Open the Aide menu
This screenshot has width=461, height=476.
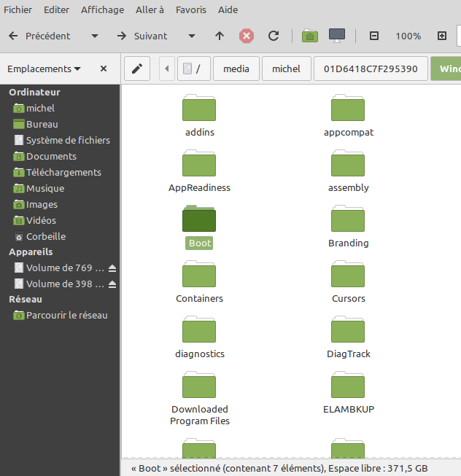[x=228, y=9]
